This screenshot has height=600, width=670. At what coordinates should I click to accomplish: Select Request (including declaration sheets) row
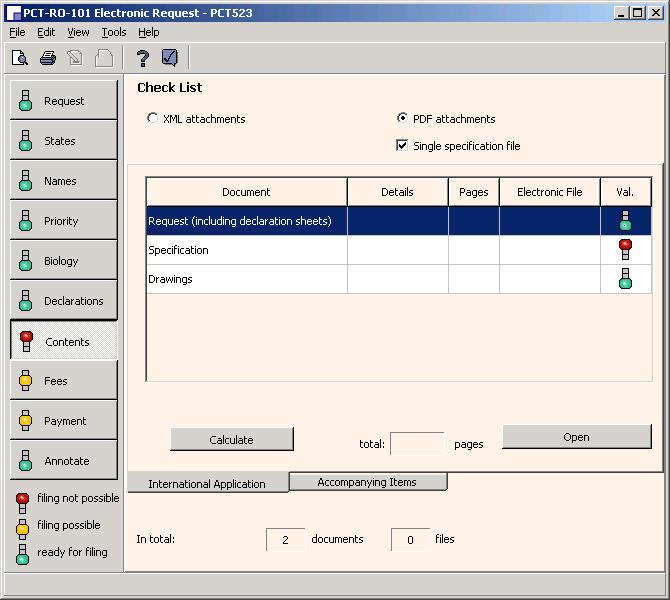tap(399, 221)
